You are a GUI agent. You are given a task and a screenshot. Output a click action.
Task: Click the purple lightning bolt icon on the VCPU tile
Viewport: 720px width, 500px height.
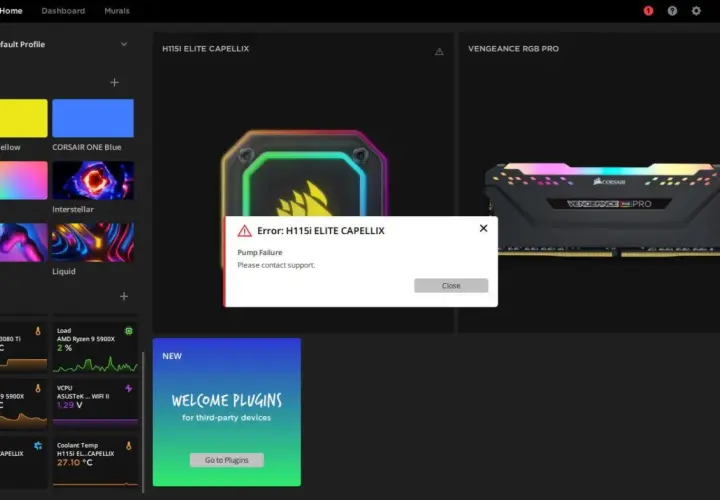point(129,388)
